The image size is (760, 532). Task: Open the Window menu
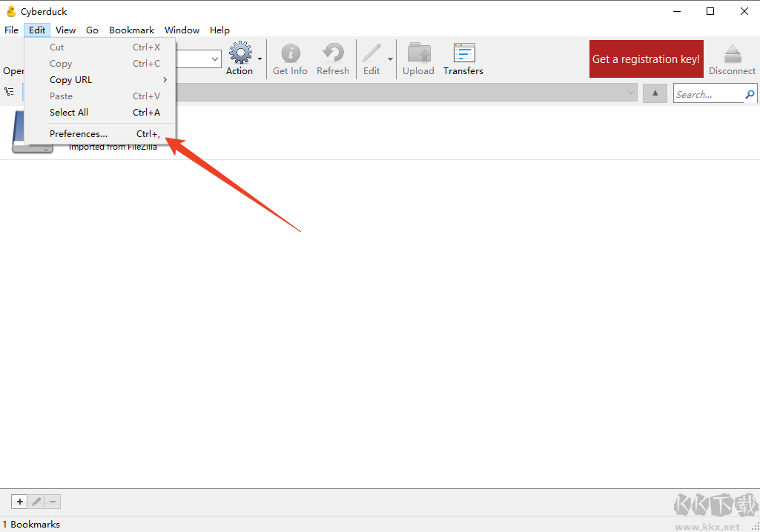point(182,30)
